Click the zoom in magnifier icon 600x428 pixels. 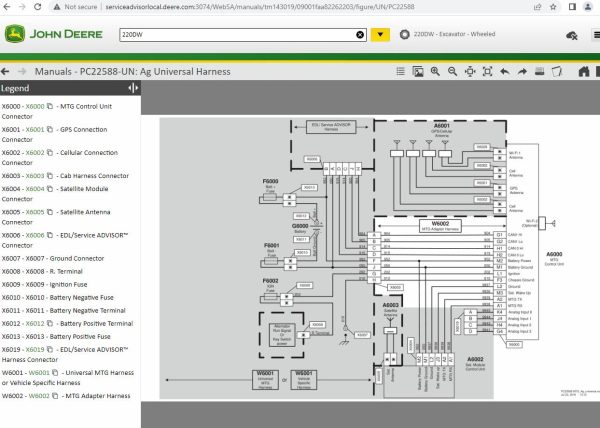[x=432, y=72]
